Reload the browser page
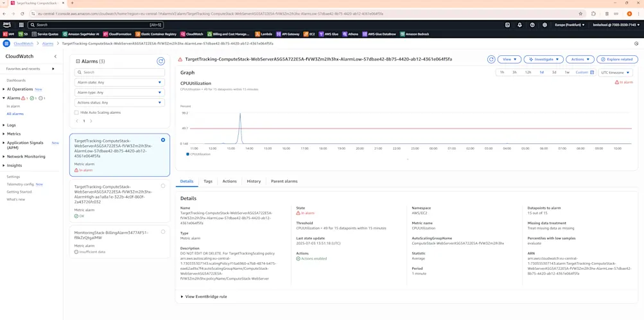Image resolution: width=644 pixels, height=320 pixels. [22, 13]
